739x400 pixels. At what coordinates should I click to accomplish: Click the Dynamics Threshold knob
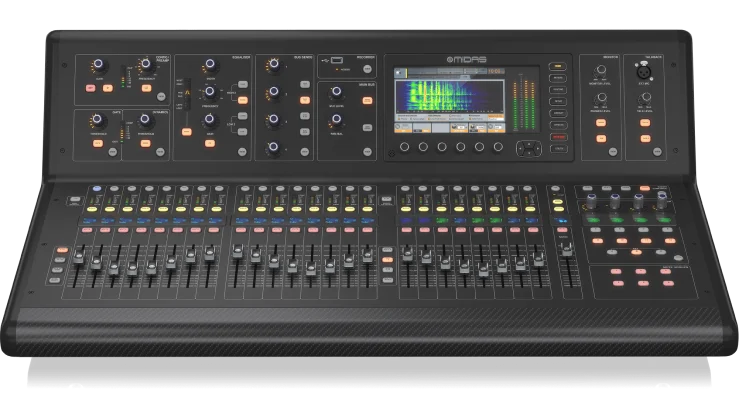(145, 119)
